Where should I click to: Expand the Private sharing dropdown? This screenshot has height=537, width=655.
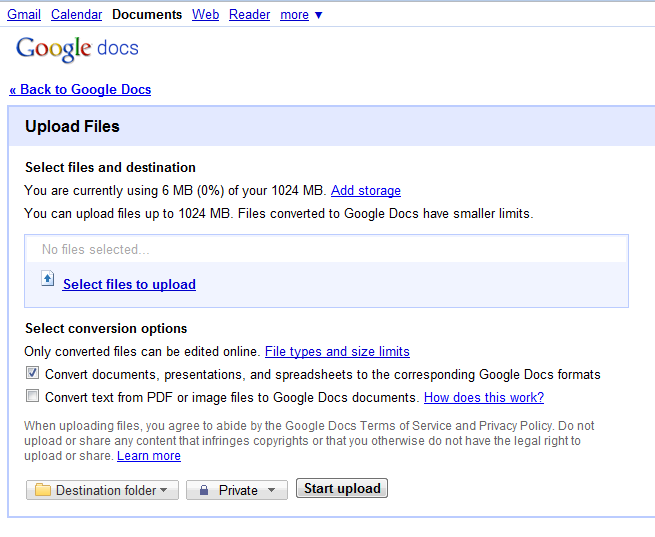pos(237,490)
